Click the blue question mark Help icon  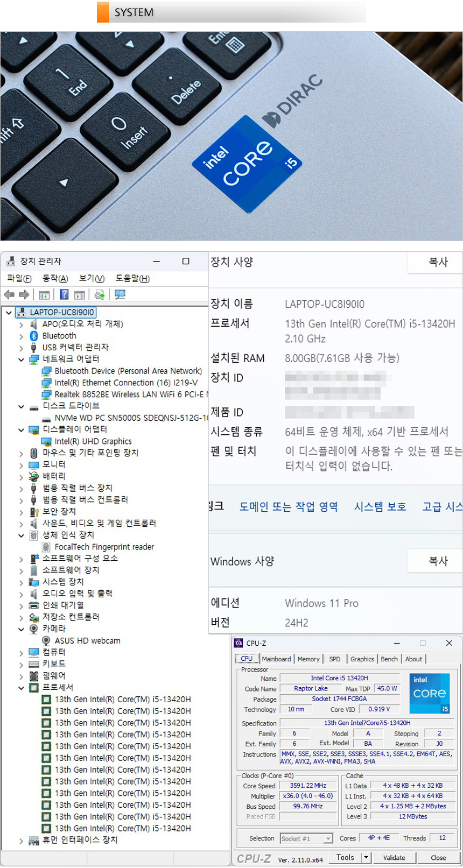(x=64, y=294)
